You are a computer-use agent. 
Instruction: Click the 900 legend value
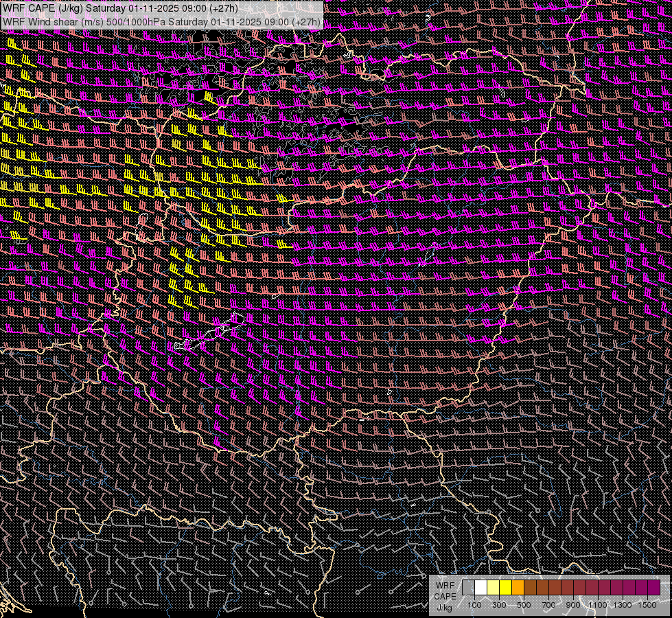point(573,605)
